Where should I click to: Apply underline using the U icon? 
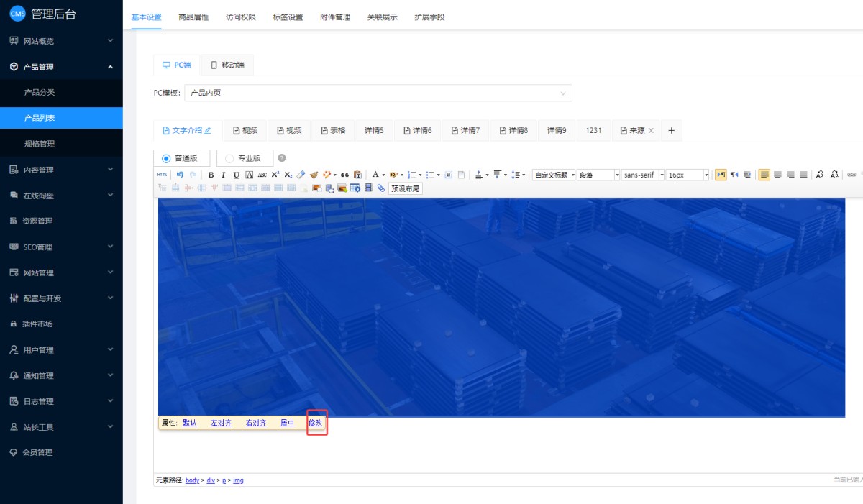pos(236,175)
